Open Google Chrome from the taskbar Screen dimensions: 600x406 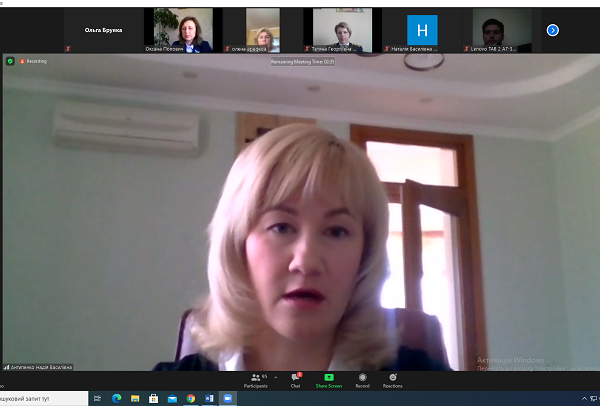click(x=190, y=398)
